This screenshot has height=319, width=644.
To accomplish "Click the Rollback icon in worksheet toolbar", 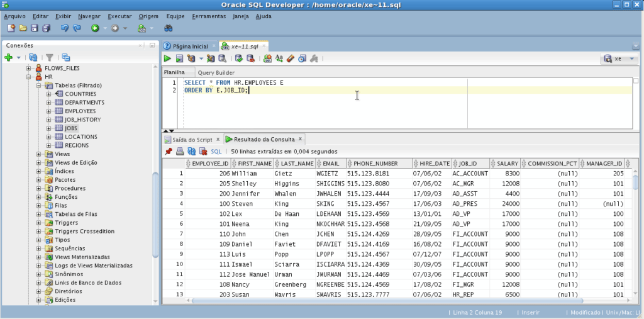I will click(250, 59).
